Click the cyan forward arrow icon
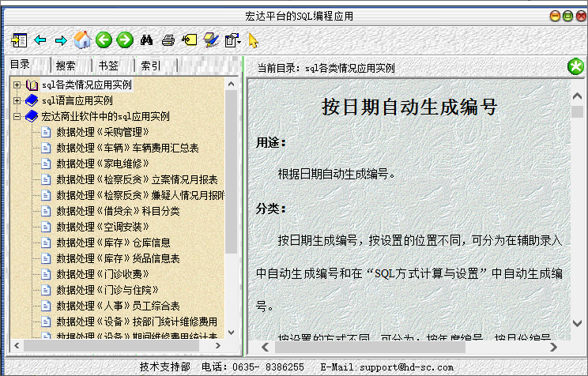588x376 pixels. (61, 39)
